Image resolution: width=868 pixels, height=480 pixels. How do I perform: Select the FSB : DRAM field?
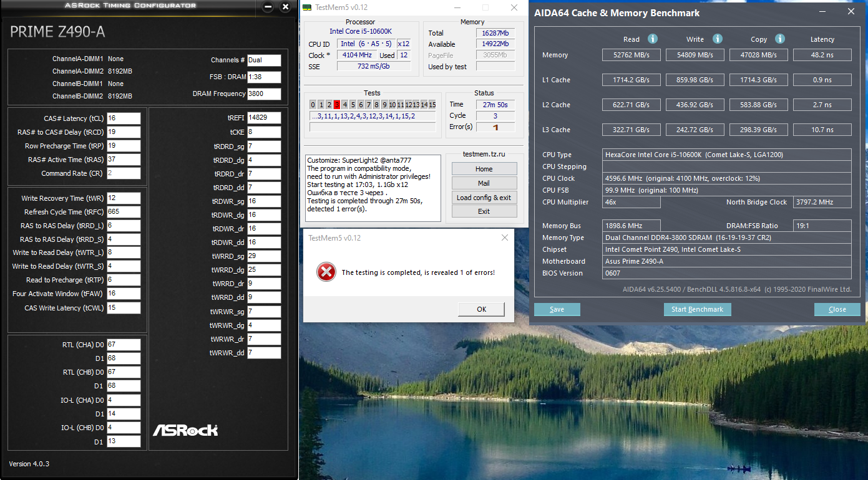click(x=264, y=77)
